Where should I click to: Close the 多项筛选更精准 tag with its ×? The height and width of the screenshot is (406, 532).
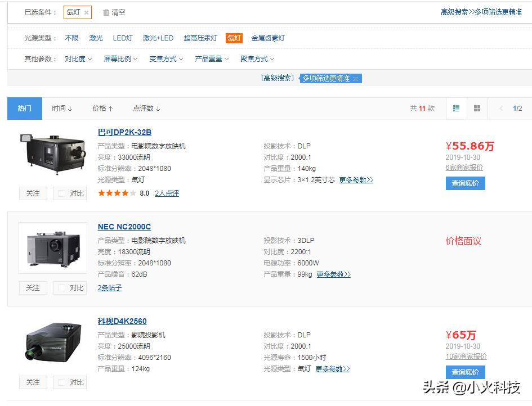coord(355,79)
